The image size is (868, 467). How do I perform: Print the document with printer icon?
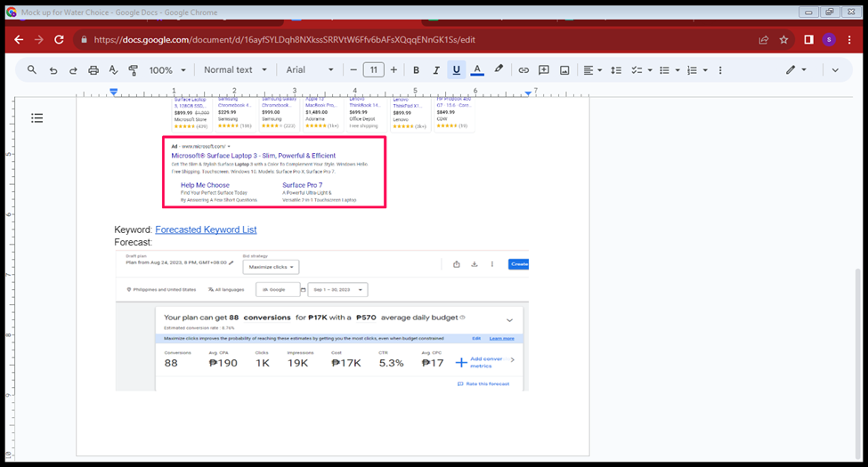93,70
